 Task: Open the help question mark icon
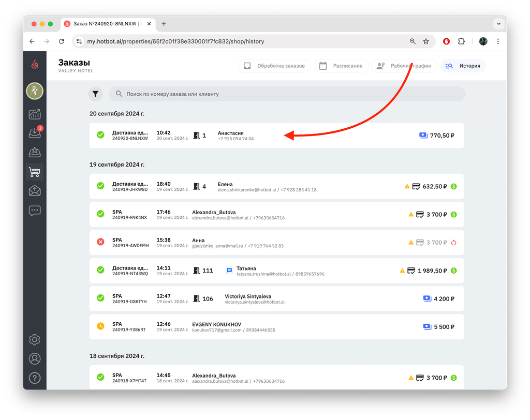click(x=35, y=378)
